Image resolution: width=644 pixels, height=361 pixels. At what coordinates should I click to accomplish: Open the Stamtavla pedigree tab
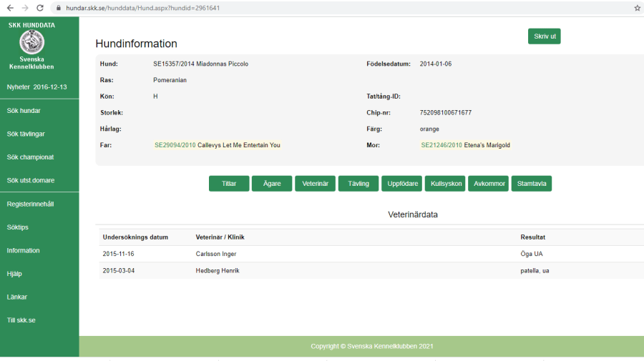[531, 184]
